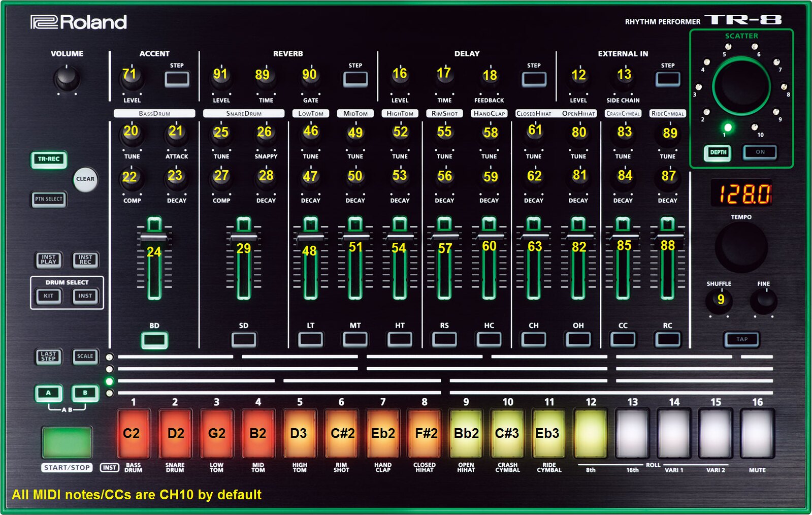Click step pad 14 VARI 1

click(674, 434)
